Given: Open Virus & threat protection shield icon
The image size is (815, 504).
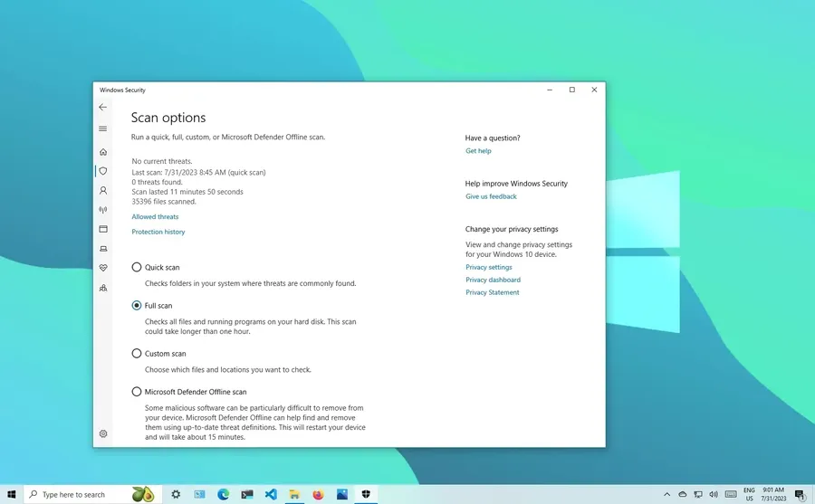Looking at the screenshot, I should tap(103, 171).
